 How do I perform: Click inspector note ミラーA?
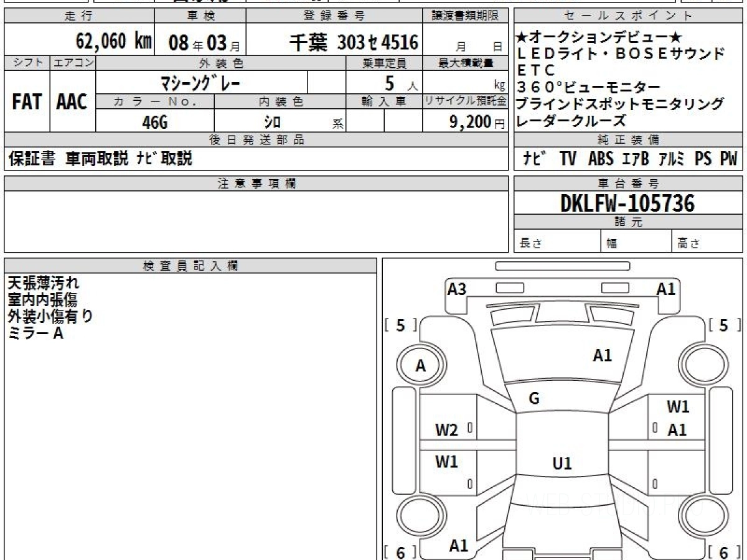pyautogui.click(x=35, y=334)
